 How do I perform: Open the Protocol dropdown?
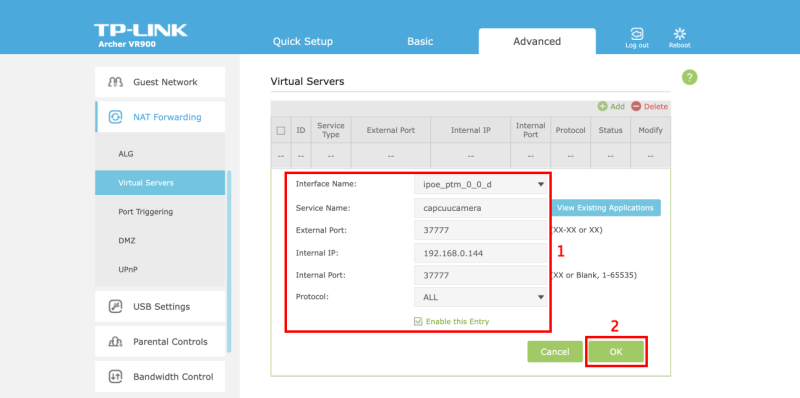point(481,297)
